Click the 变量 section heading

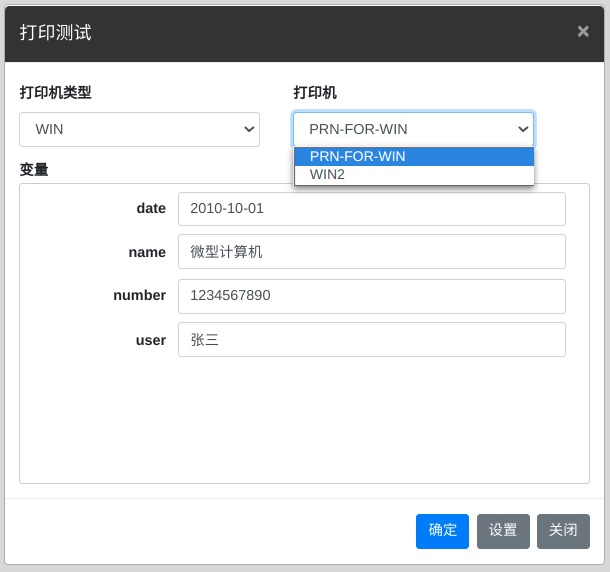[34, 169]
